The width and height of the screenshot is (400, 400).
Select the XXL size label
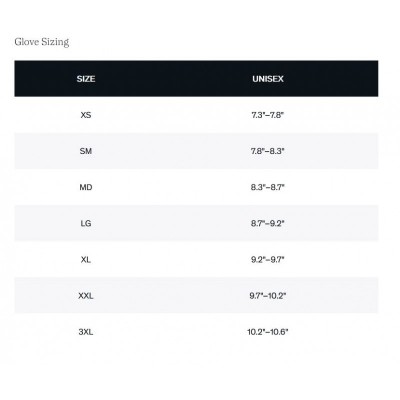(86, 296)
